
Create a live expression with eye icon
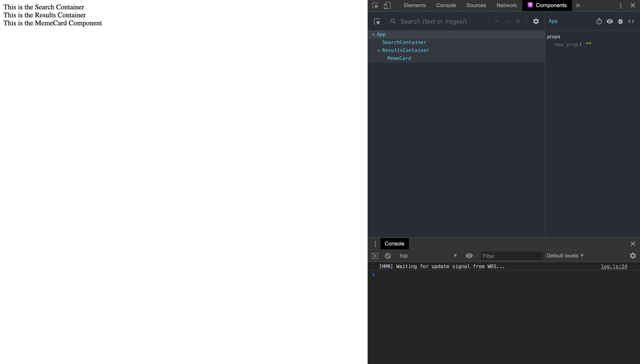click(469, 256)
